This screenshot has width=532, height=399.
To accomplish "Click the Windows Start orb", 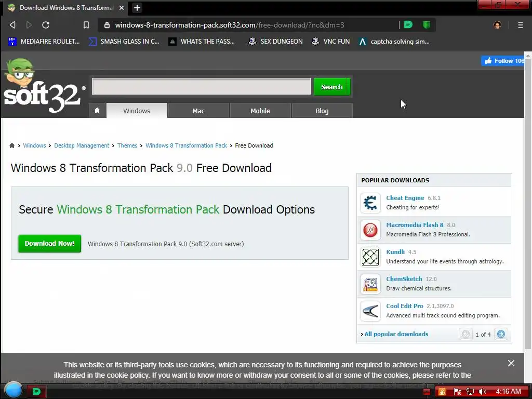I will tap(13, 390).
